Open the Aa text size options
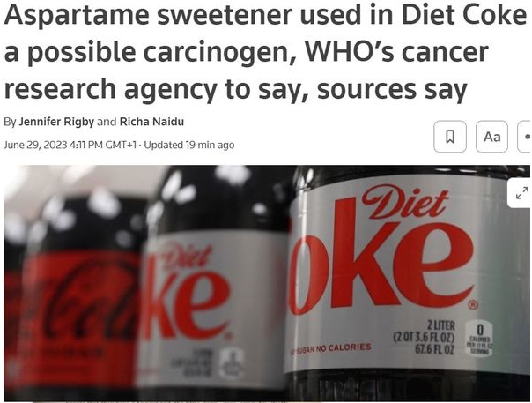 [x=492, y=137]
